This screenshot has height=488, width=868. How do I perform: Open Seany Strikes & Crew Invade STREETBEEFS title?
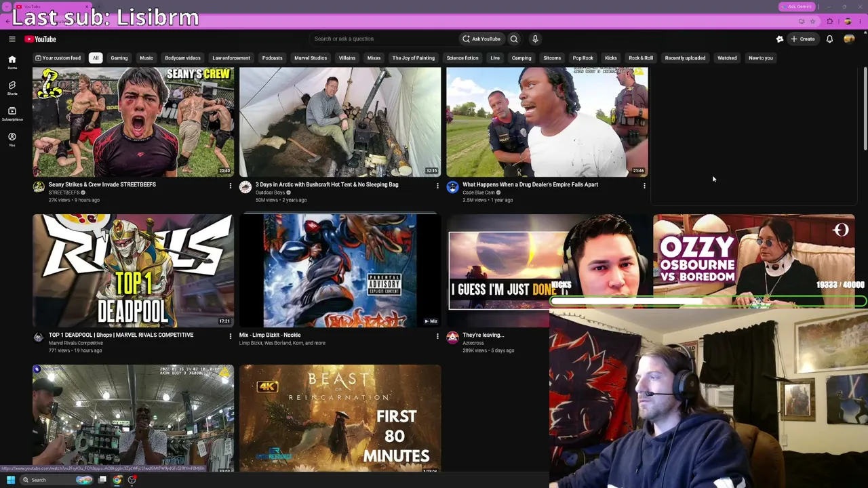click(102, 184)
